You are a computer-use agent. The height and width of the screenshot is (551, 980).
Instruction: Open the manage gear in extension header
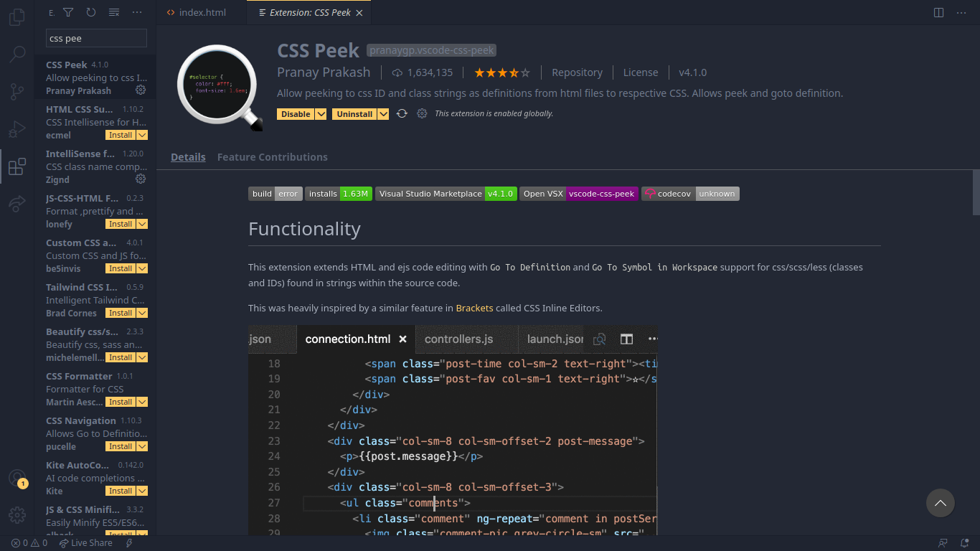tap(422, 114)
